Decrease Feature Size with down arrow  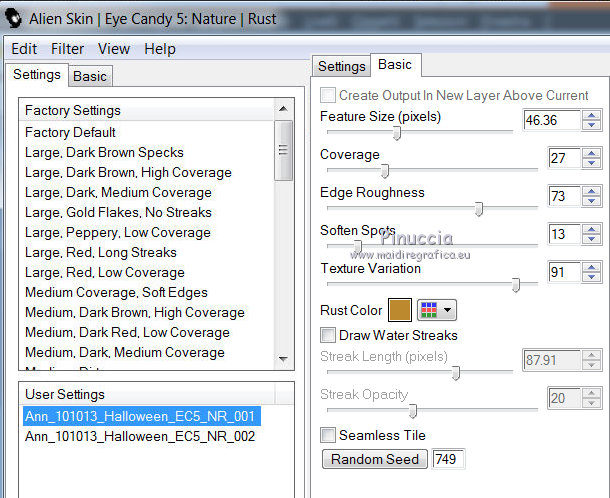tap(591, 125)
